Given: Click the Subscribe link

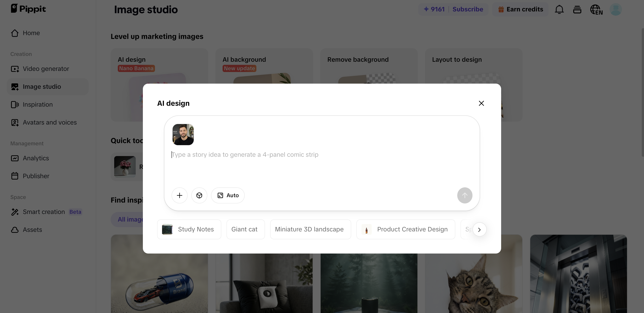Looking at the screenshot, I should point(468,9).
